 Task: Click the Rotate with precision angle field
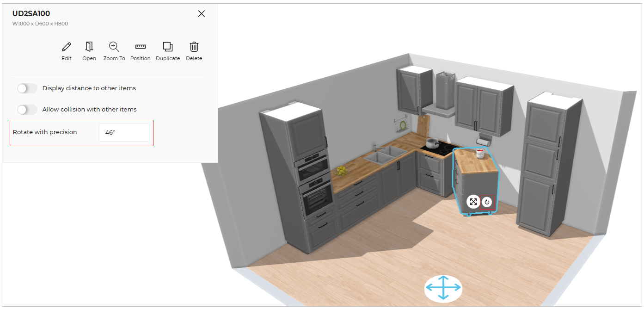124,132
